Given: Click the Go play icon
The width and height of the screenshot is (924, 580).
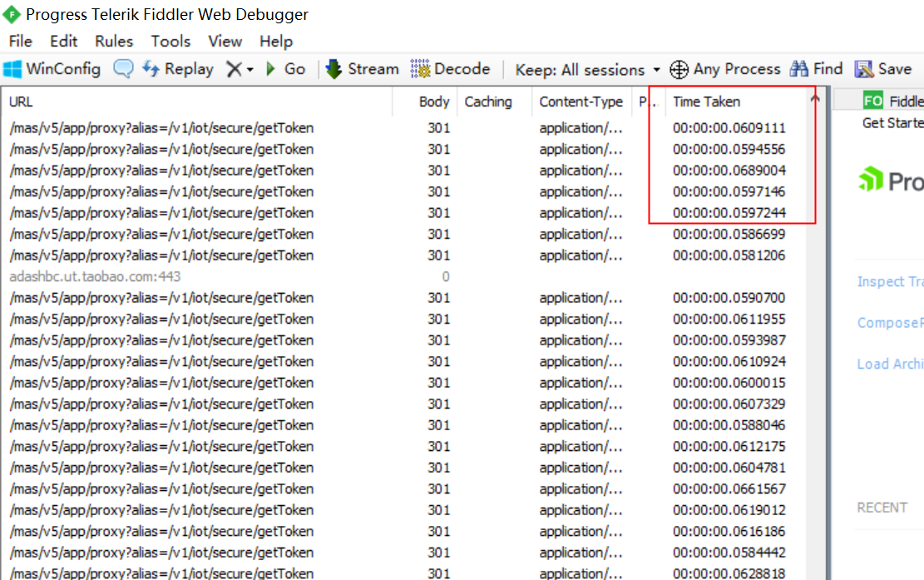Looking at the screenshot, I should (x=270, y=69).
